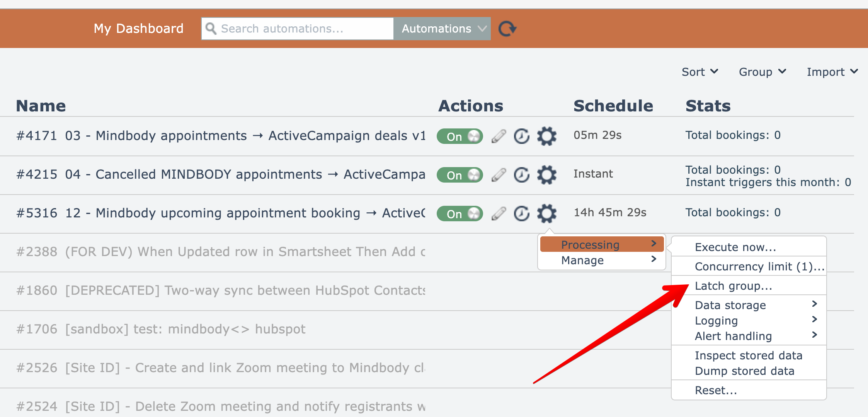The image size is (868, 417).
Task: Open the My Dashboard link
Action: coord(138,29)
